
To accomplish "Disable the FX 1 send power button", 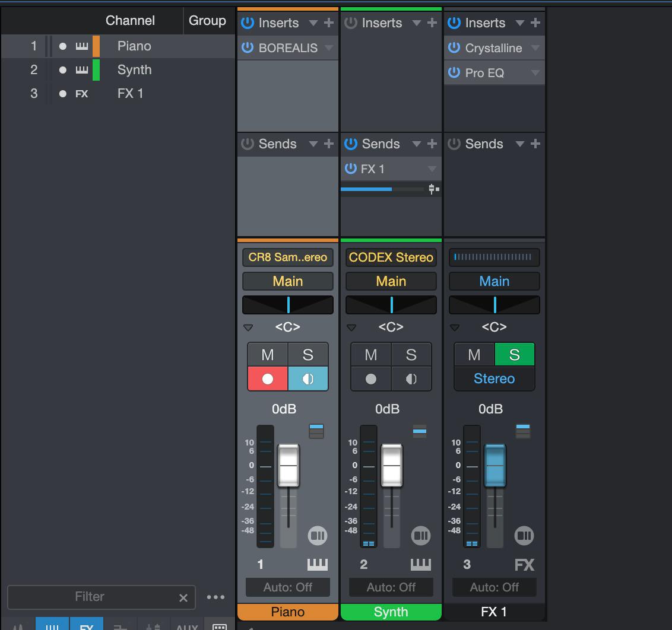I will click(x=351, y=168).
